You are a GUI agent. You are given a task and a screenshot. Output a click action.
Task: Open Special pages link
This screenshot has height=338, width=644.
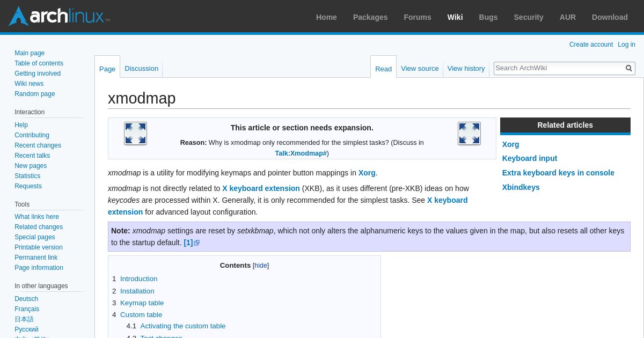click(x=35, y=237)
